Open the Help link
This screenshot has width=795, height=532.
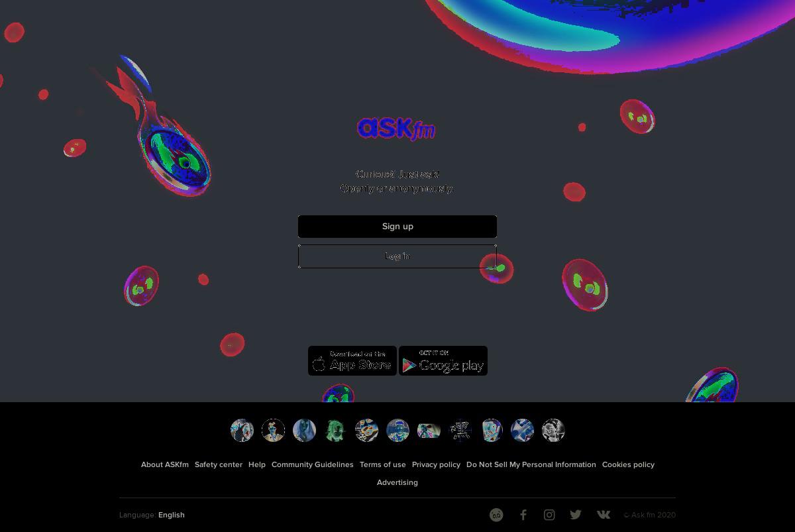pyautogui.click(x=257, y=464)
